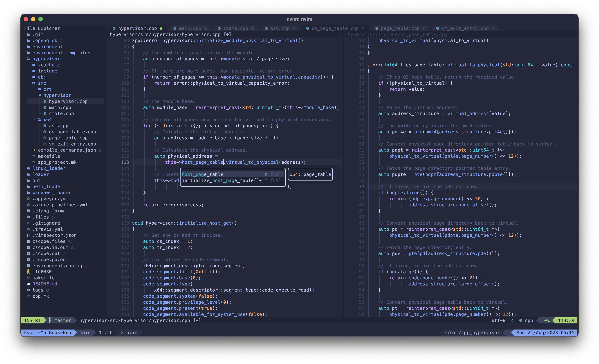Click the LICENSE file ribbon icon
The height and width of the screenshot is (364, 599).
[28, 272]
